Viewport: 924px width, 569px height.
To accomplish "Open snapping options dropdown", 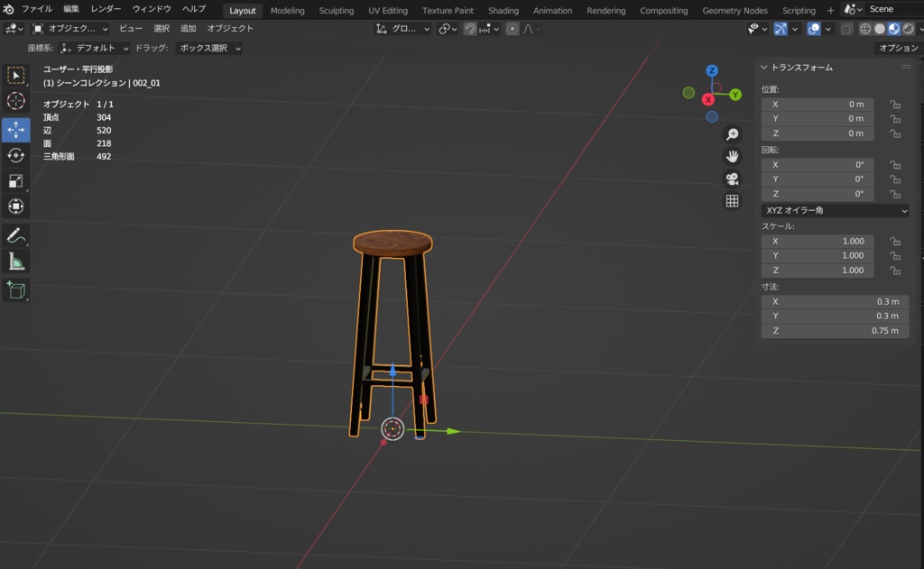I will click(490, 29).
